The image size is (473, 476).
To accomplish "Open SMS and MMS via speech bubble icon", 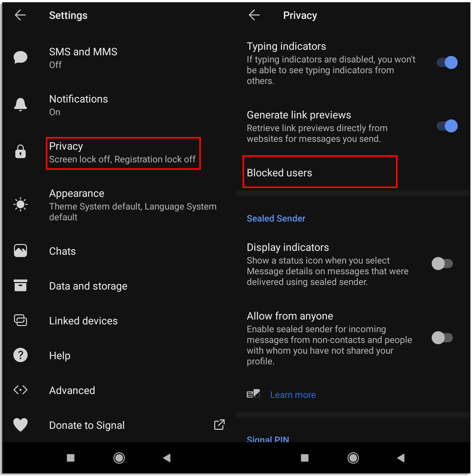I will tap(20, 57).
